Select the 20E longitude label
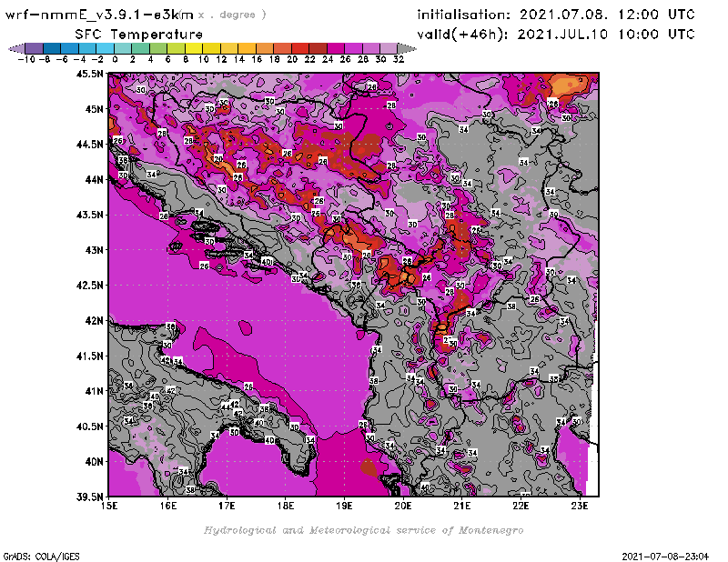This screenshot has height=562, width=728. (x=403, y=506)
